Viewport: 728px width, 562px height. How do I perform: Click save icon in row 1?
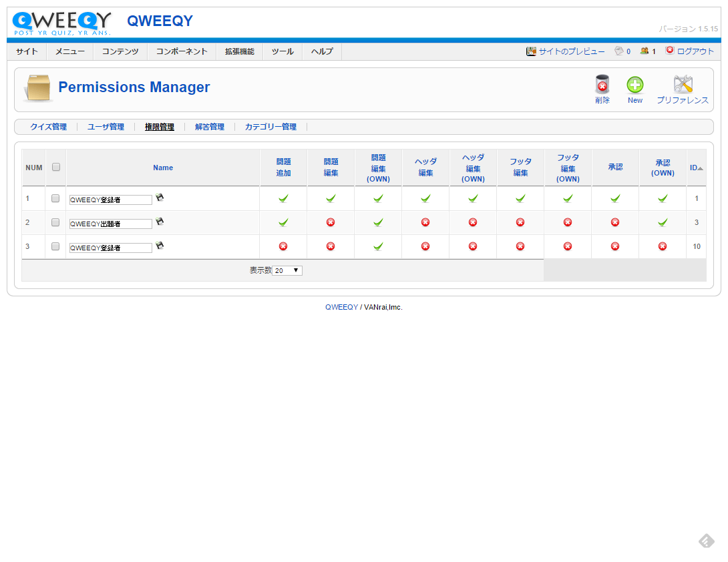tap(160, 198)
